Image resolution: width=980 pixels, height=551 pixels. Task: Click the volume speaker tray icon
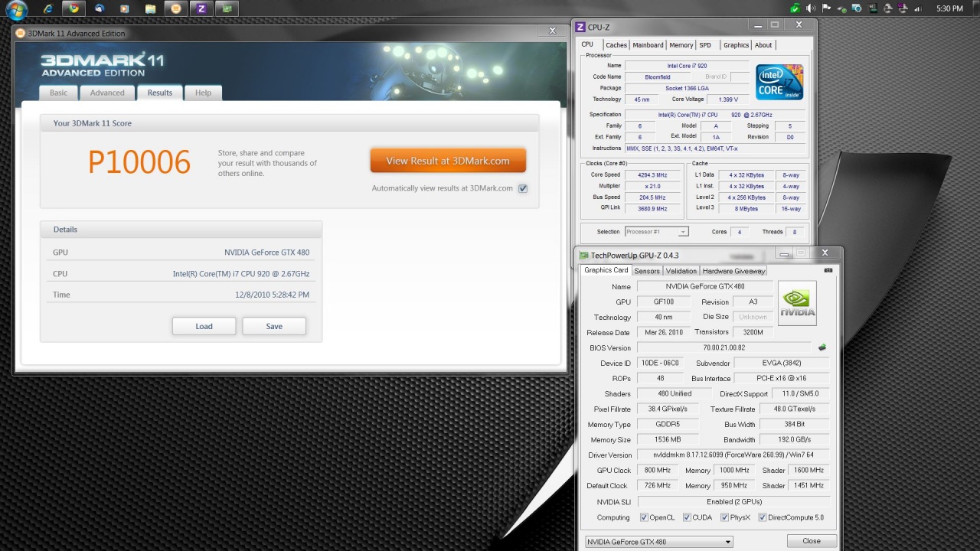click(x=810, y=8)
